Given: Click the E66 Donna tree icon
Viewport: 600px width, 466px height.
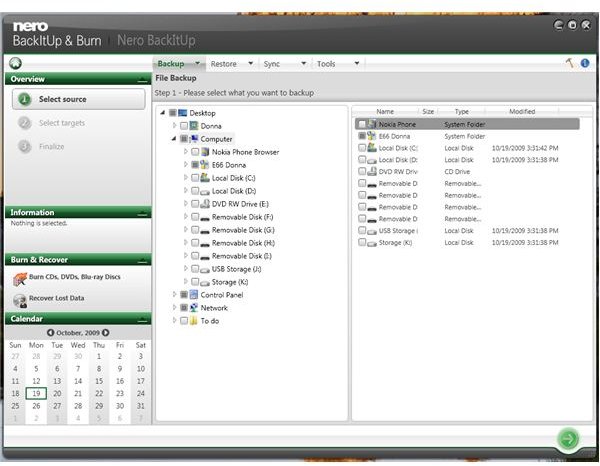Looking at the screenshot, I should [205, 165].
